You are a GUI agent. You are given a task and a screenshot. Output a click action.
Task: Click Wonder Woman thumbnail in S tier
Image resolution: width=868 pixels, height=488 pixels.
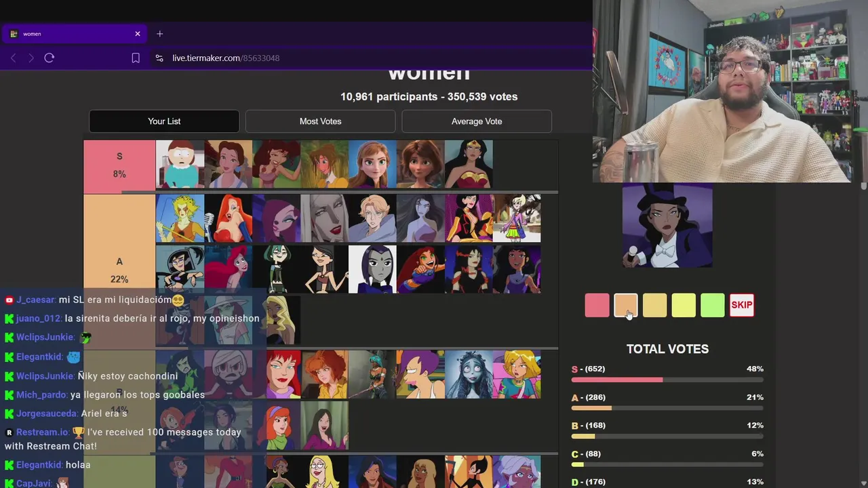[x=469, y=164]
